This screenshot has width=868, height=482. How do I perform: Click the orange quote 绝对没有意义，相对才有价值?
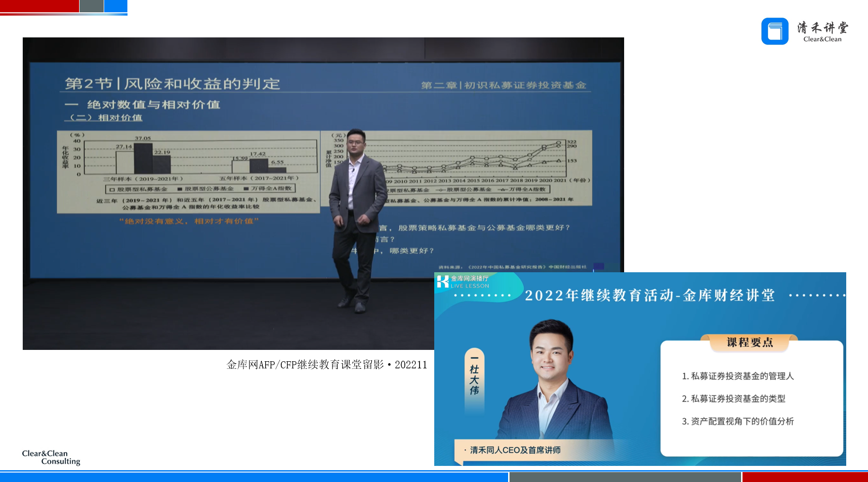click(x=189, y=221)
